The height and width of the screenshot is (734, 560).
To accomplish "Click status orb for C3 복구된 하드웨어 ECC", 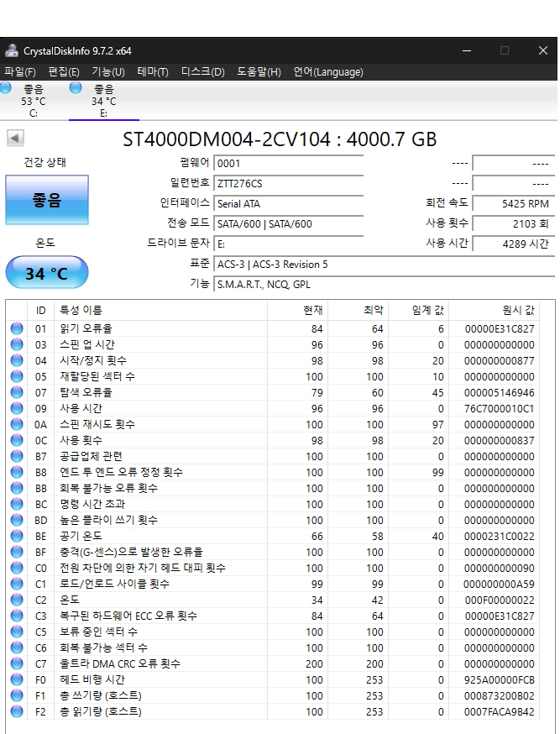I will pyautogui.click(x=17, y=616).
